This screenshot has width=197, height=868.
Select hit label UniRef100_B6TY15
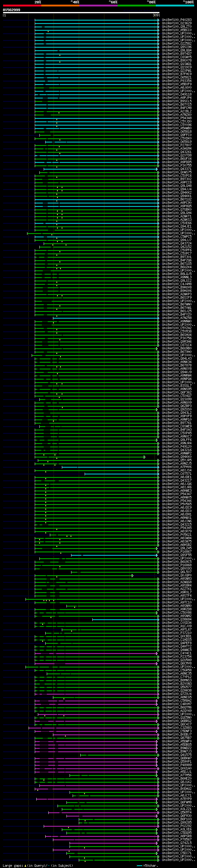click(x=177, y=104)
